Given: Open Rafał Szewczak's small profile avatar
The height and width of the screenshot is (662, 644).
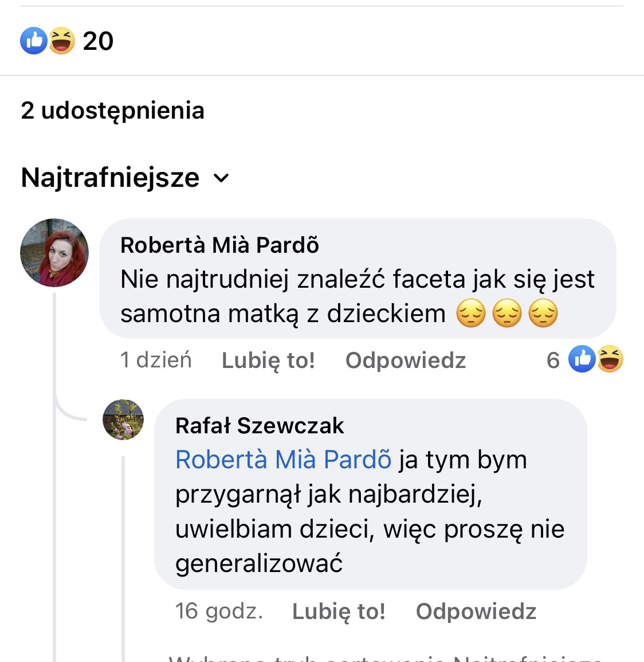Looking at the screenshot, I should pos(123,420).
